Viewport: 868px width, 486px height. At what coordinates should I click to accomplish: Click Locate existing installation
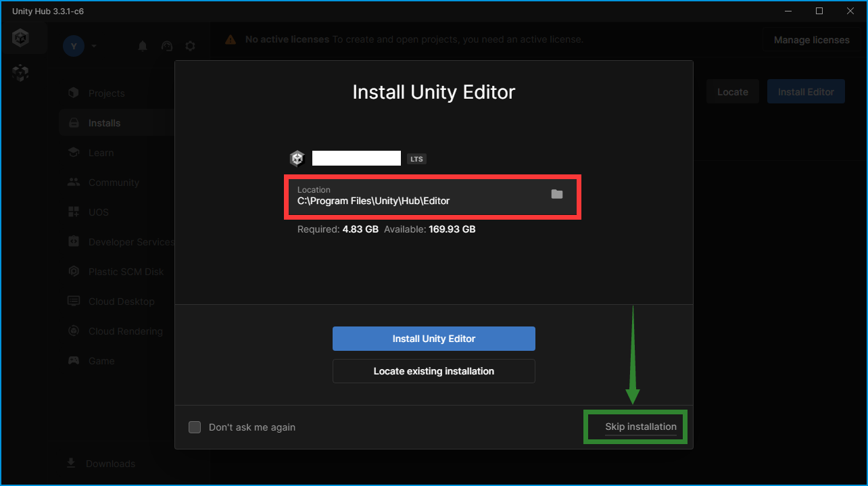click(433, 371)
